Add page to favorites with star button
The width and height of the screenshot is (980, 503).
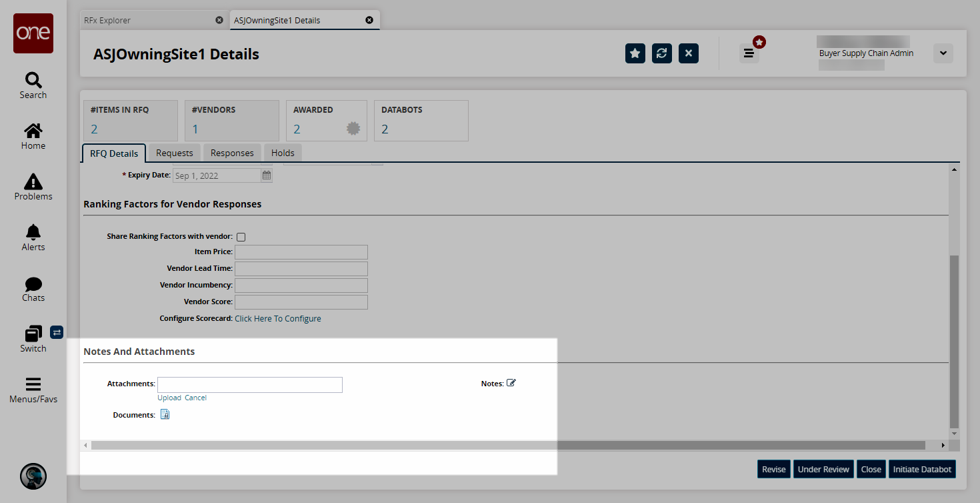point(635,53)
